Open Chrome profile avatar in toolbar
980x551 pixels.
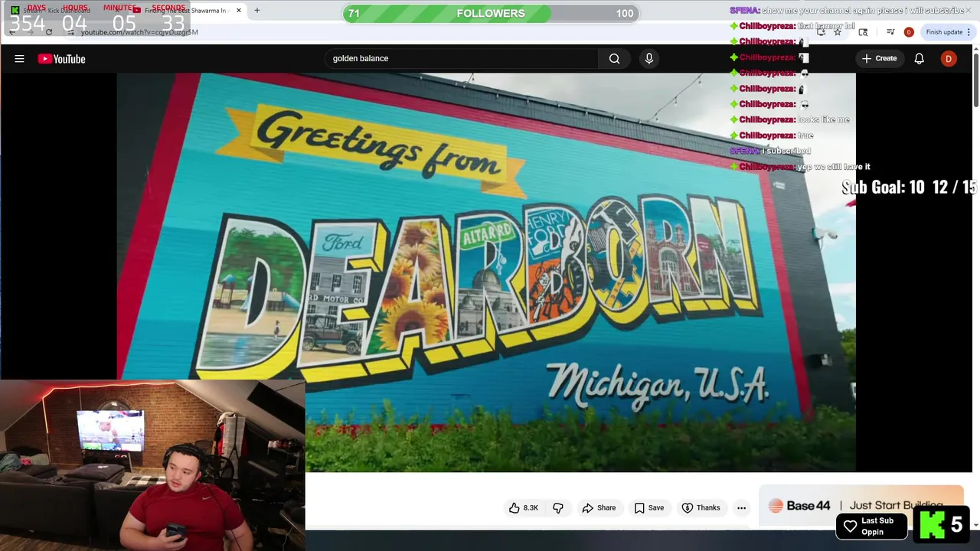[909, 32]
